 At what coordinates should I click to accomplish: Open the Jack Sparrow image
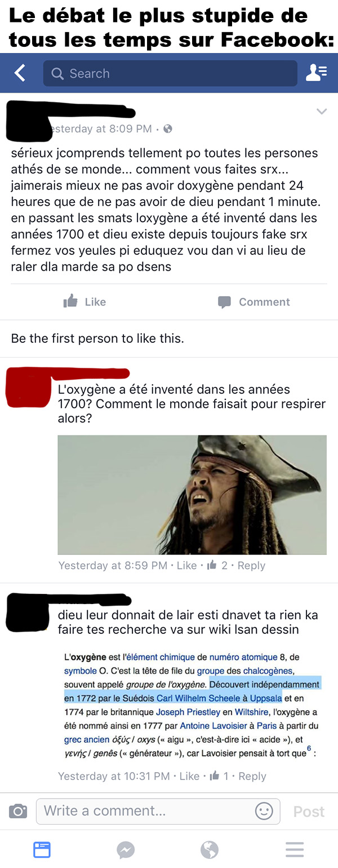click(192, 495)
